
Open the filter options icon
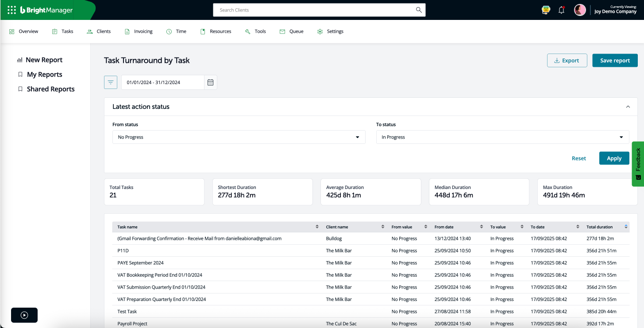110,82
